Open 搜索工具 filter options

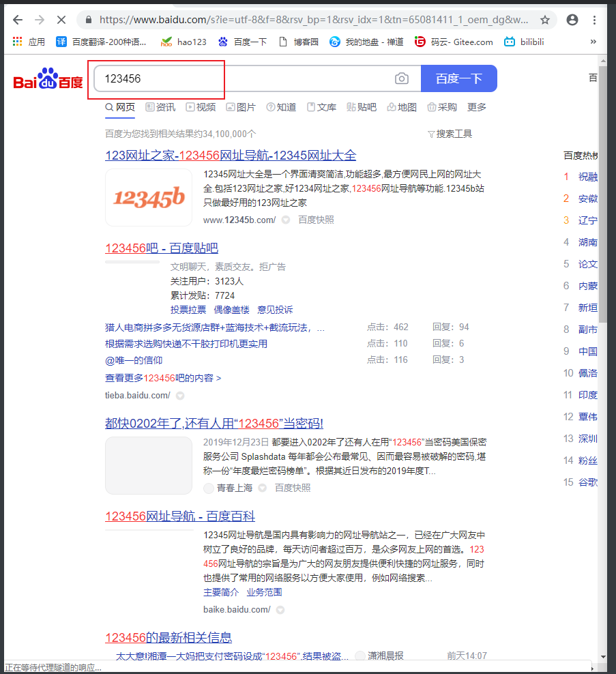point(450,134)
